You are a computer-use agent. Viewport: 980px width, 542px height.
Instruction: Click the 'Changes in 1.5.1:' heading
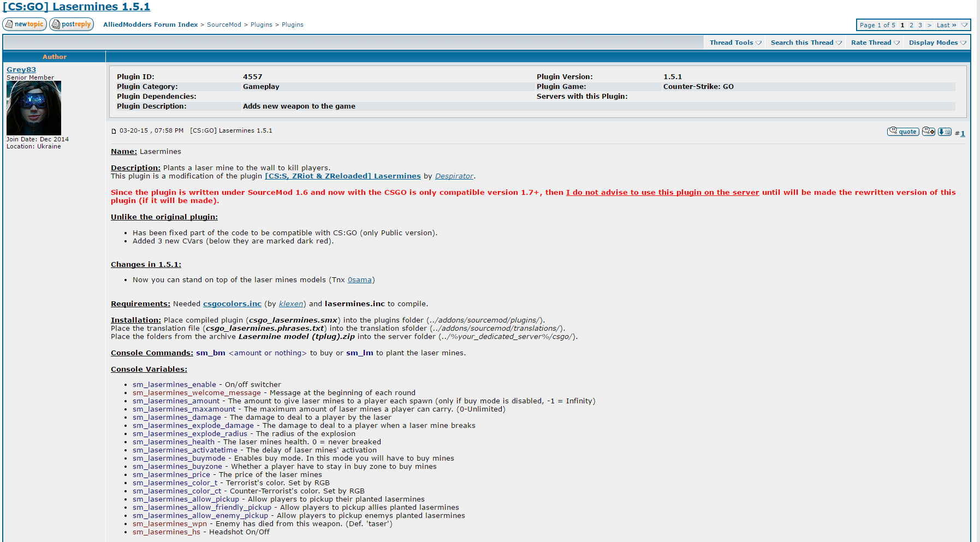click(x=146, y=264)
